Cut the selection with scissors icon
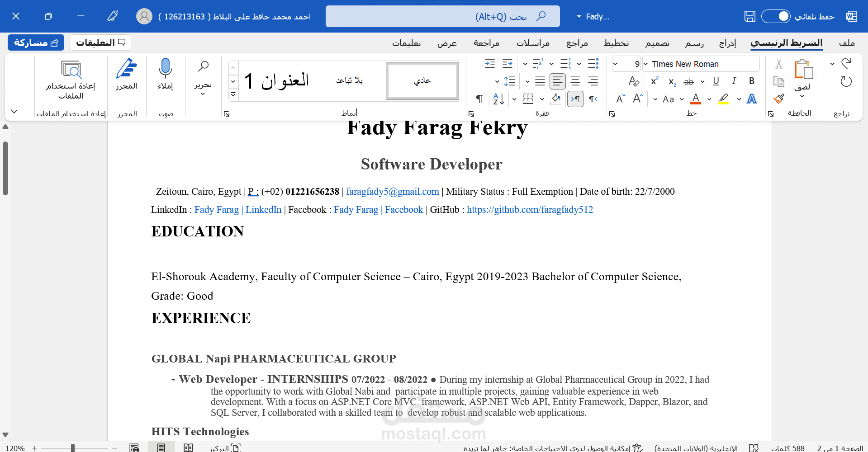Screen dimensions: 868x452 [x=778, y=64]
